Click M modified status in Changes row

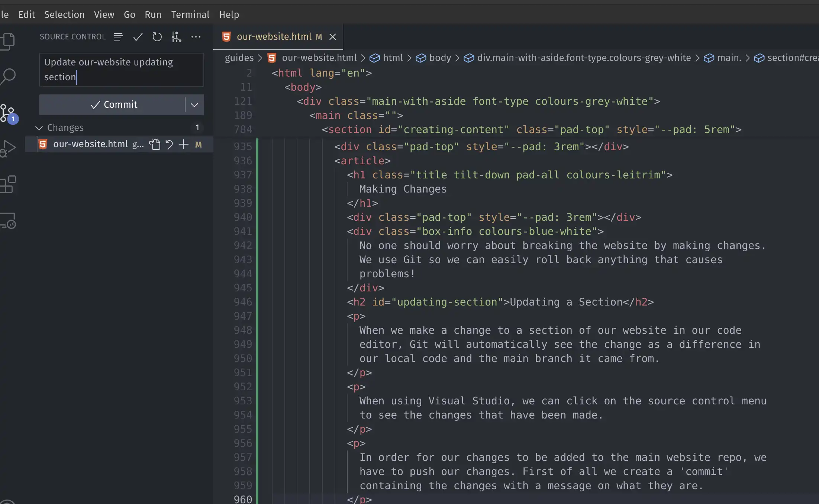tap(199, 145)
